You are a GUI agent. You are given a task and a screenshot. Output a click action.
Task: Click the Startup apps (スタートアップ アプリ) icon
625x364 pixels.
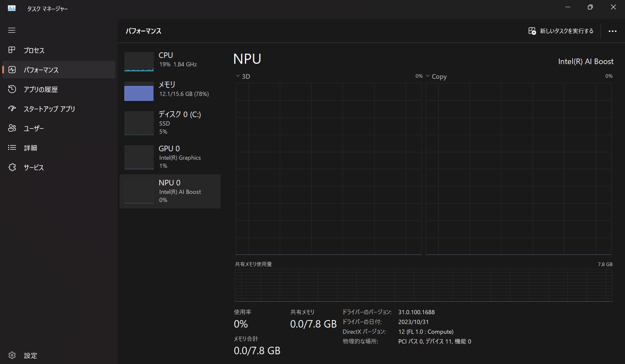(12, 109)
